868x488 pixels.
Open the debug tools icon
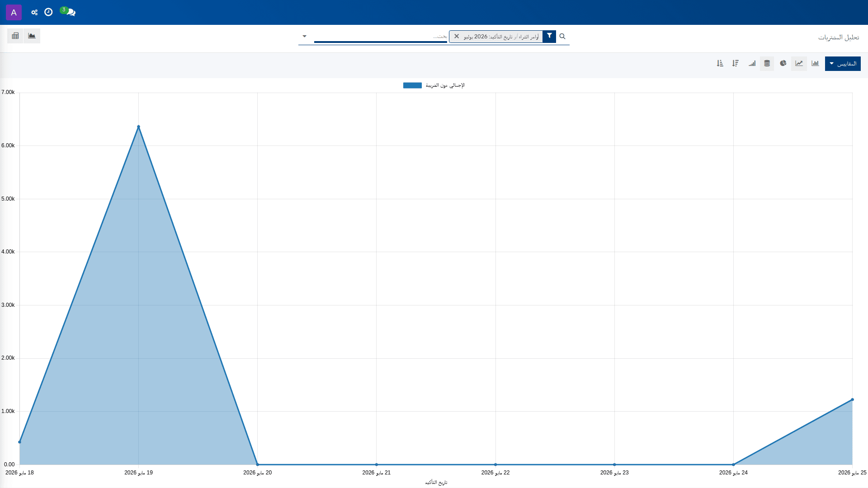click(34, 12)
